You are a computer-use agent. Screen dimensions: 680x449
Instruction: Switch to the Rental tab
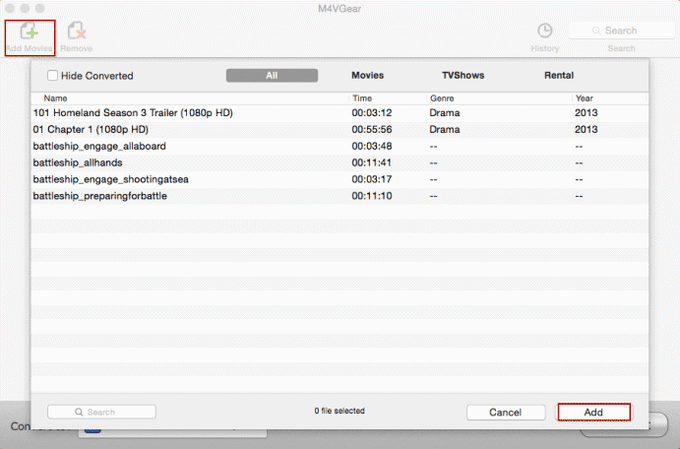[x=559, y=75]
